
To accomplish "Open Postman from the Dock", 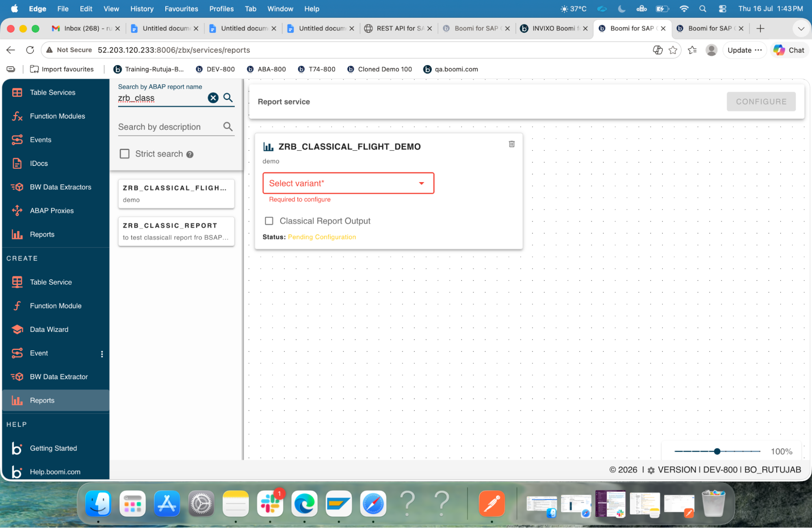I will pos(492,504).
